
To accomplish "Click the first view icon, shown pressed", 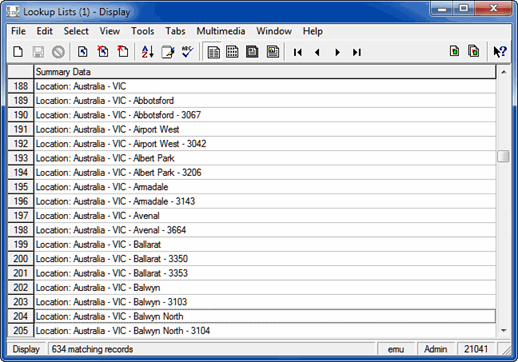I will 213,52.
